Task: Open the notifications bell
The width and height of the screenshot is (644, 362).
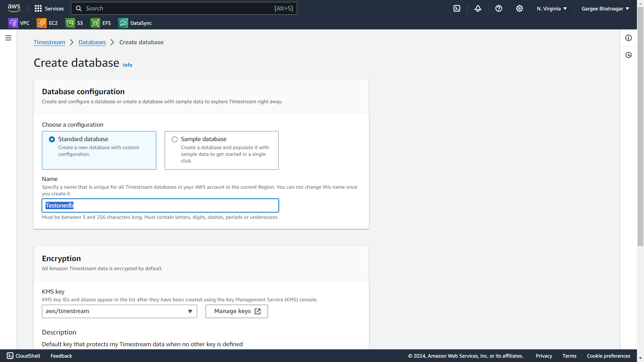Action: [478, 9]
